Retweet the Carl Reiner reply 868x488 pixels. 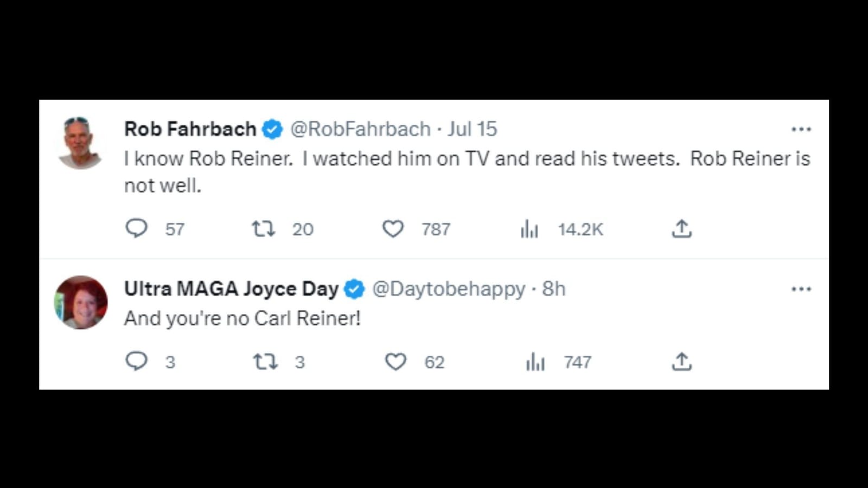click(266, 362)
